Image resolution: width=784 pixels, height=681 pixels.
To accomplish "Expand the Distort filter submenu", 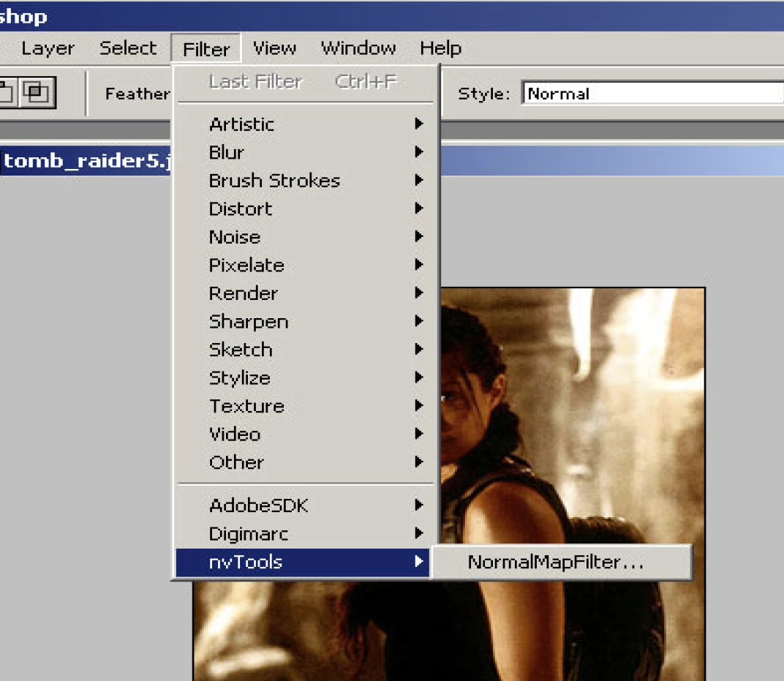I will pyautogui.click(x=303, y=208).
